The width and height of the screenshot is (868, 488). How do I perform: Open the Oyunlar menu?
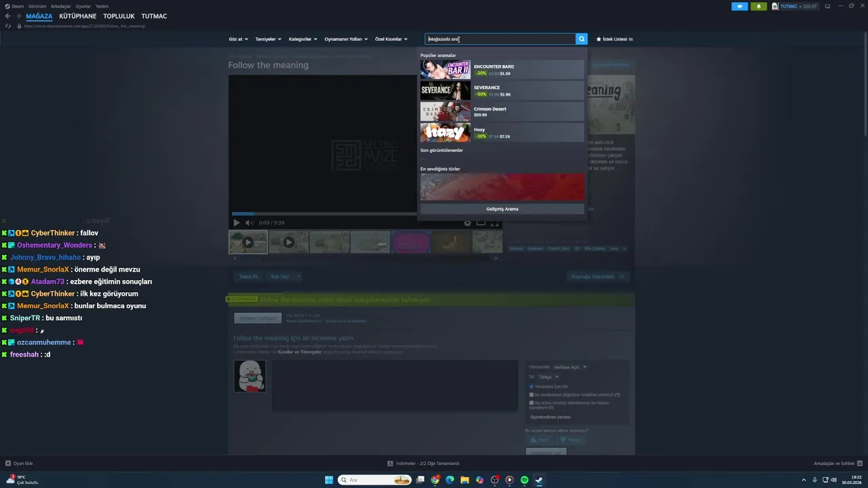83,6
